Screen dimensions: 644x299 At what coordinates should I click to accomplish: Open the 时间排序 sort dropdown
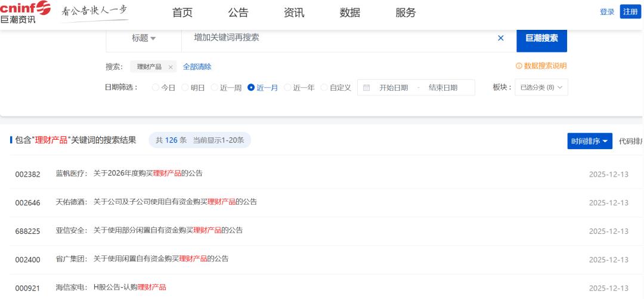coord(589,141)
